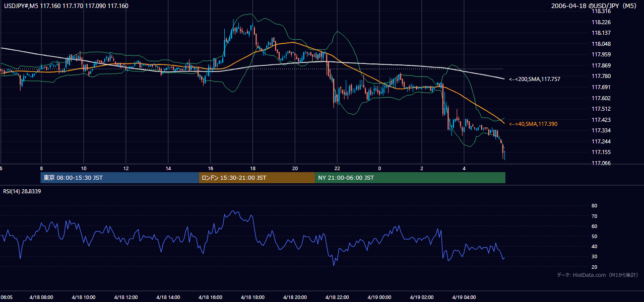Click hour label 4 under price chart
The image size is (644, 302).
pos(464,168)
